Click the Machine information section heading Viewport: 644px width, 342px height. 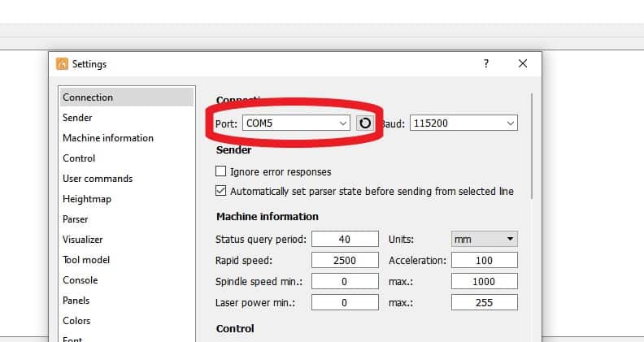(x=268, y=216)
